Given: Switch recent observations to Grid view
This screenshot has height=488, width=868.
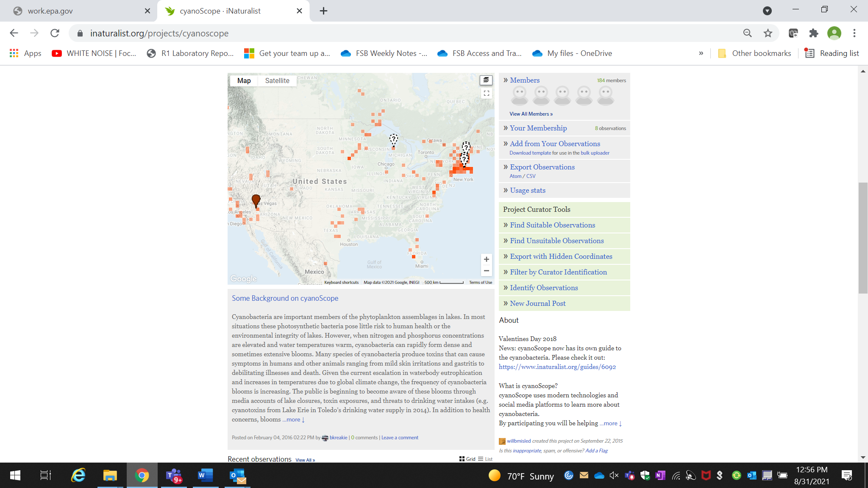Looking at the screenshot, I should 467,459.
